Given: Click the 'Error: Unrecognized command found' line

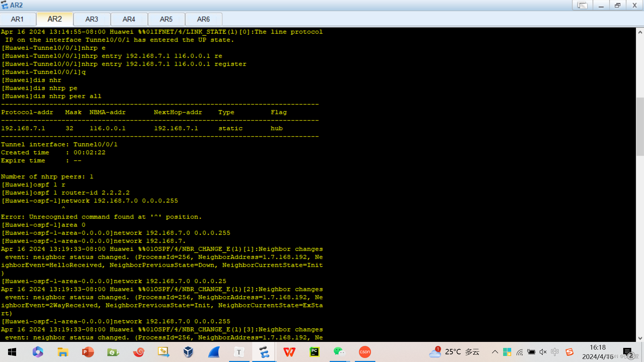Looking at the screenshot, I should 101,217.
